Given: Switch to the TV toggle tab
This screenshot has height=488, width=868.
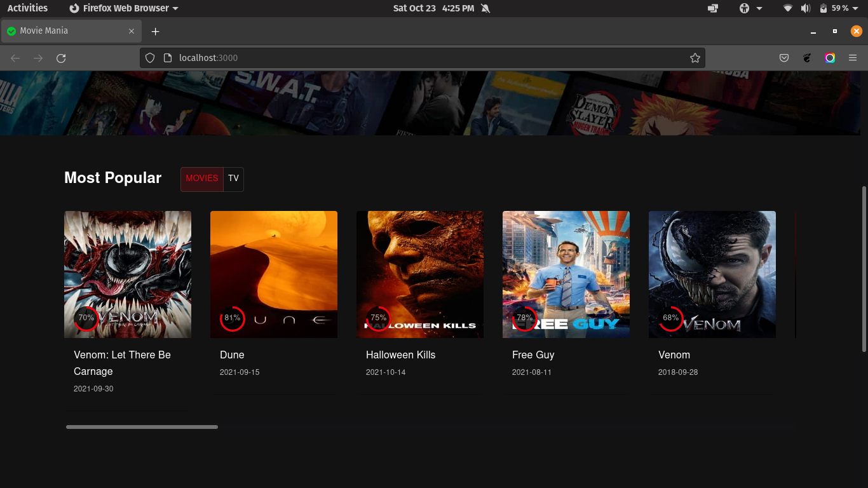Looking at the screenshot, I should click(233, 179).
